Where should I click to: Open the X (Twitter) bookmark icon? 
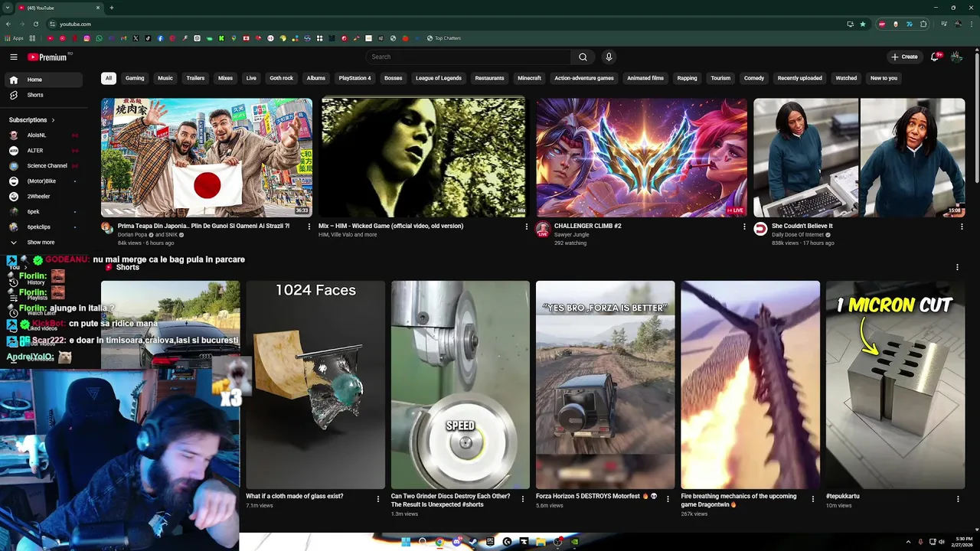click(x=136, y=38)
